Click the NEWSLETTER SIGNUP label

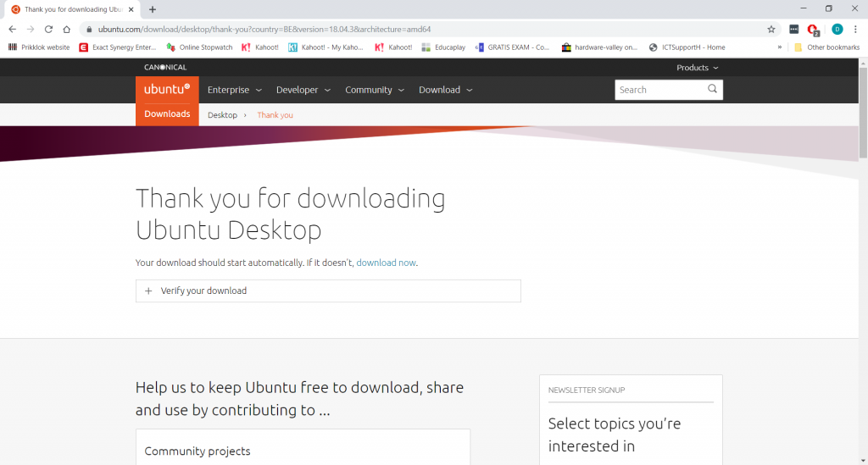[587, 390]
